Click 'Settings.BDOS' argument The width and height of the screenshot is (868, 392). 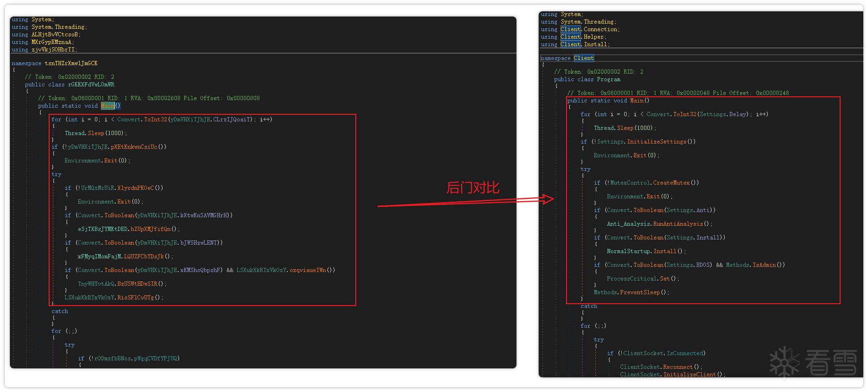pos(688,265)
